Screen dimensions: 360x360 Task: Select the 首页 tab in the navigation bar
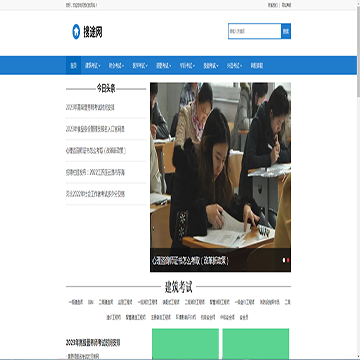73,66
